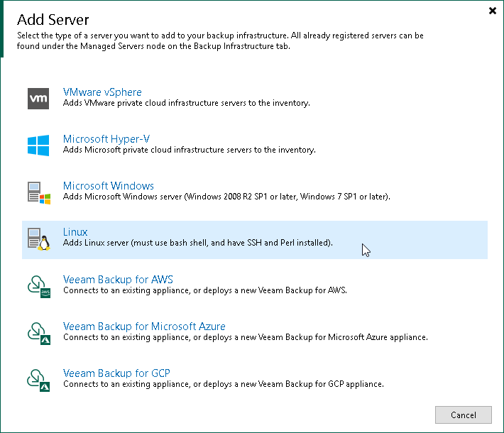Open Veeam Backup for Microsoft Azure option
This screenshot has width=504, height=433.
click(144, 327)
